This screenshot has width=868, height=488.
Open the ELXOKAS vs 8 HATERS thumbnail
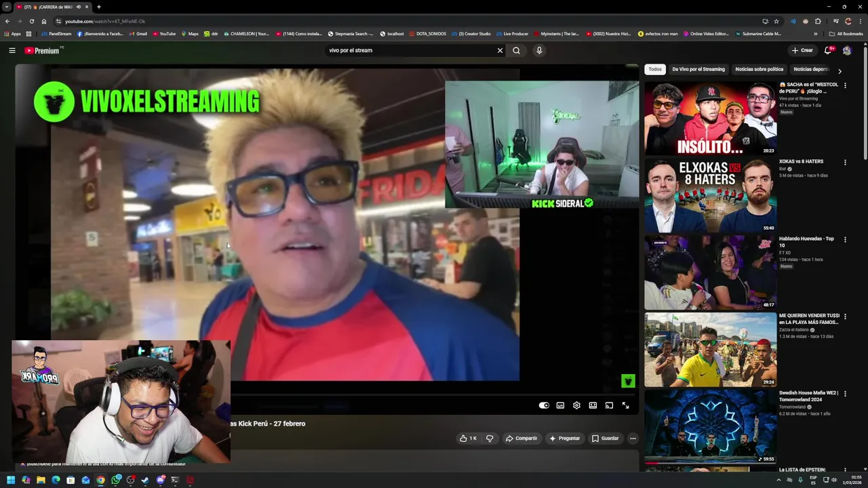click(x=710, y=195)
